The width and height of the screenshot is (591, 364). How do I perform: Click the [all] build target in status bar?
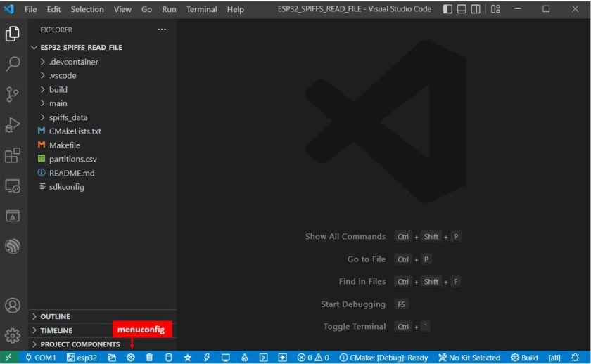(x=554, y=358)
